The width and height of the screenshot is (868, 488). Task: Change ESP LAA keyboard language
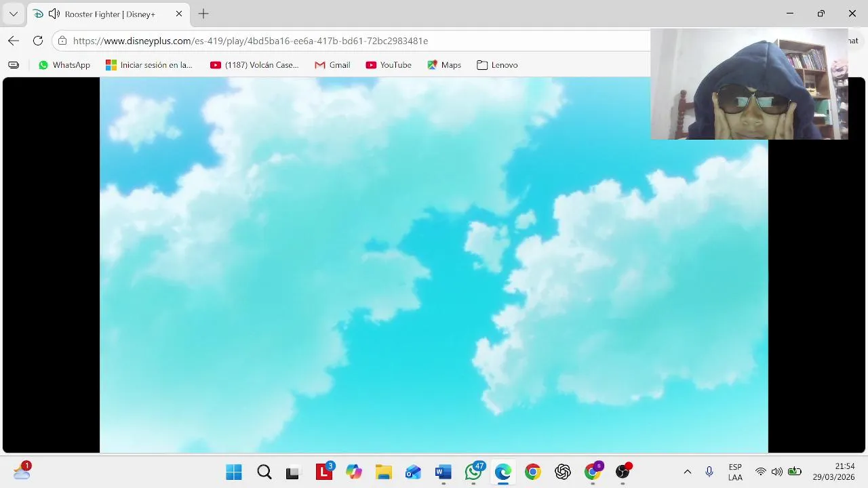735,472
